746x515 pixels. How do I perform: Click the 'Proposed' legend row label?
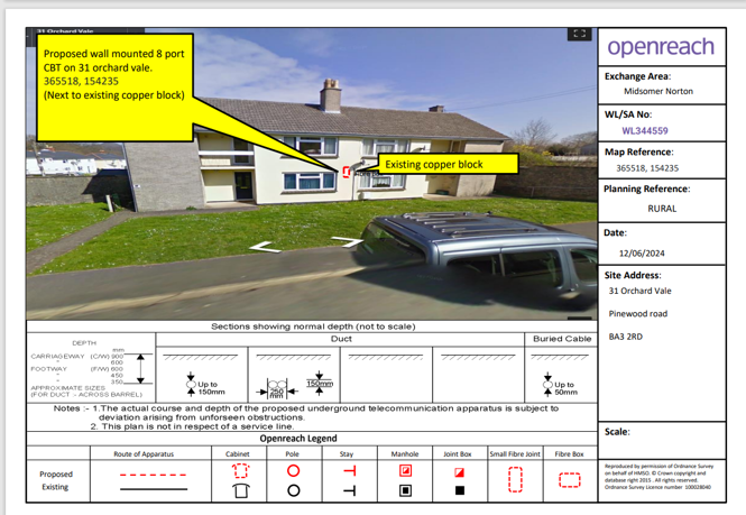(x=56, y=474)
